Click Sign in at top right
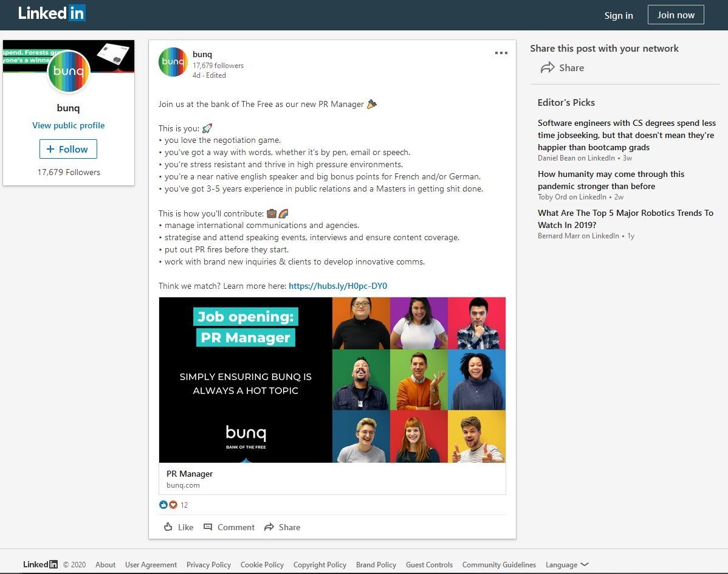The width and height of the screenshot is (728, 574). click(619, 15)
